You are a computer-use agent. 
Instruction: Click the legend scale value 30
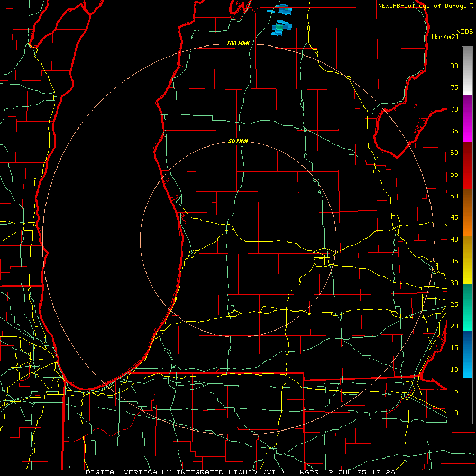(x=454, y=282)
